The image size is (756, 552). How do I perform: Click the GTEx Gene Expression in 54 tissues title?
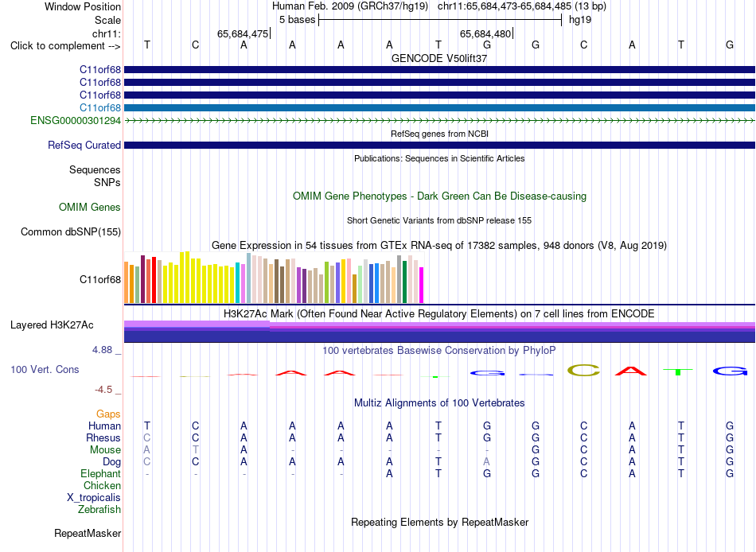coord(439,246)
